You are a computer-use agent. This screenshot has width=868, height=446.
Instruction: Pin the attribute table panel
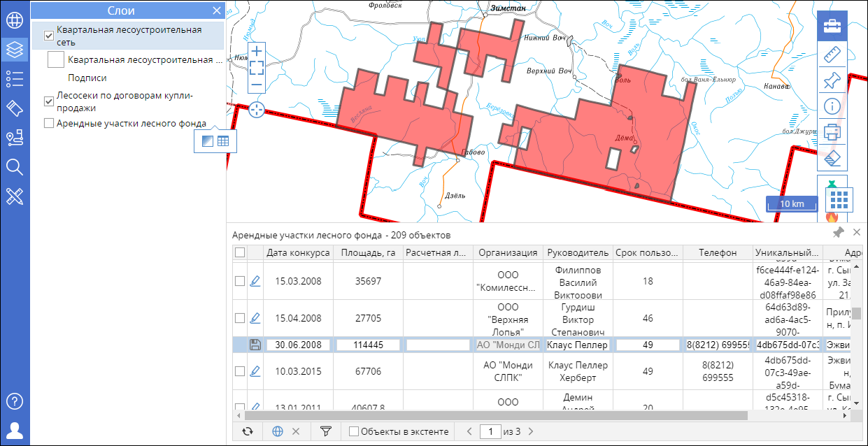coord(838,233)
